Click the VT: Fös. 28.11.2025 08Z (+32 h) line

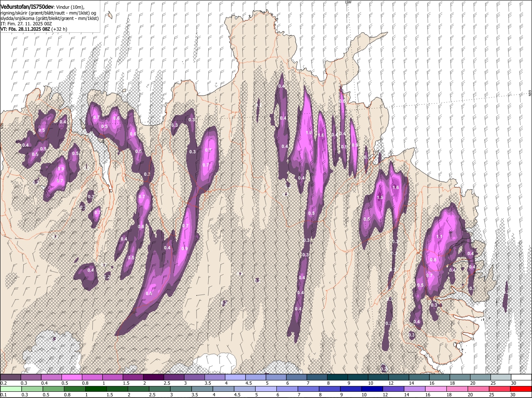(34, 29)
